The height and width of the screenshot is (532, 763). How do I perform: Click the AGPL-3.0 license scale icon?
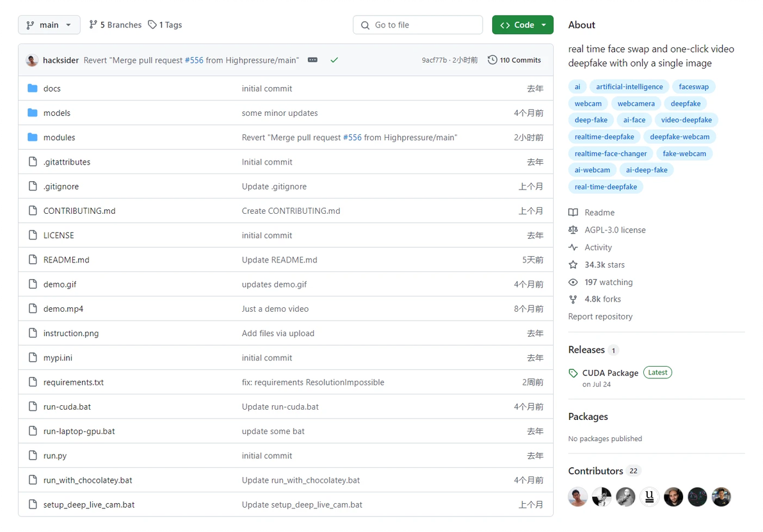[573, 230]
